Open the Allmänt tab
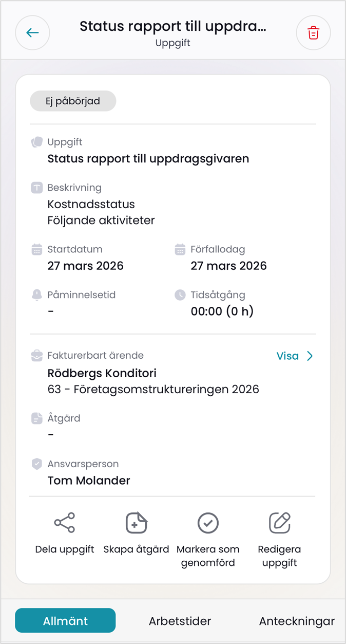The width and height of the screenshot is (346, 644). pyautogui.click(x=65, y=620)
